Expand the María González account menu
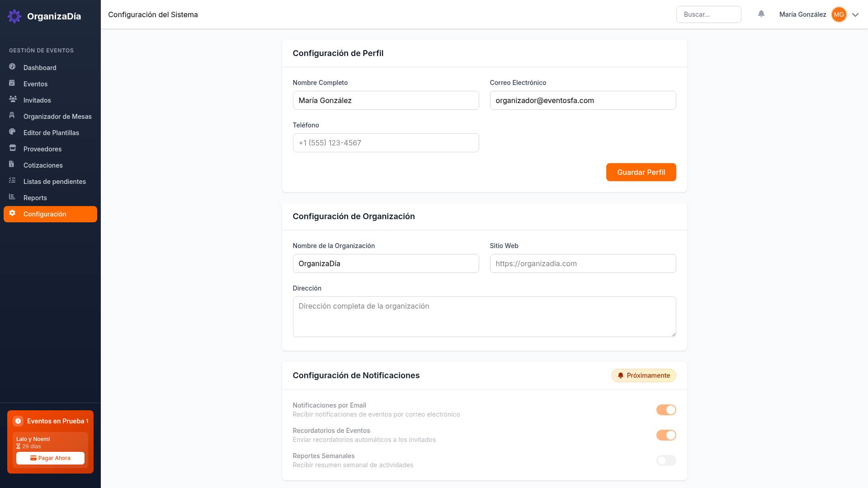This screenshot has height=488, width=868. click(x=802, y=14)
